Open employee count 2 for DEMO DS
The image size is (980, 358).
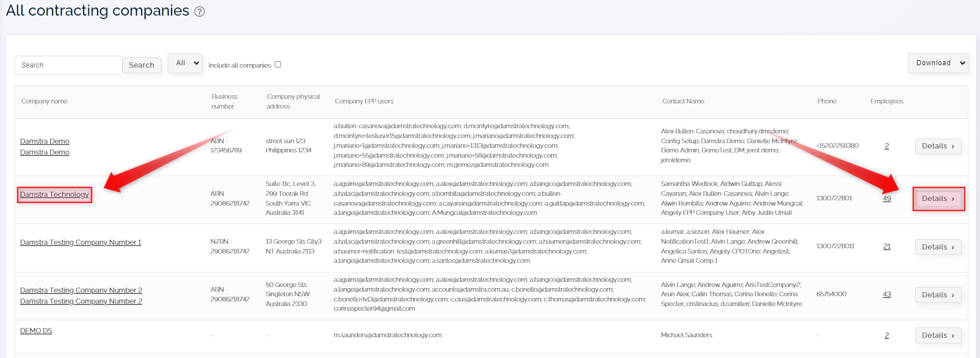coord(887,335)
